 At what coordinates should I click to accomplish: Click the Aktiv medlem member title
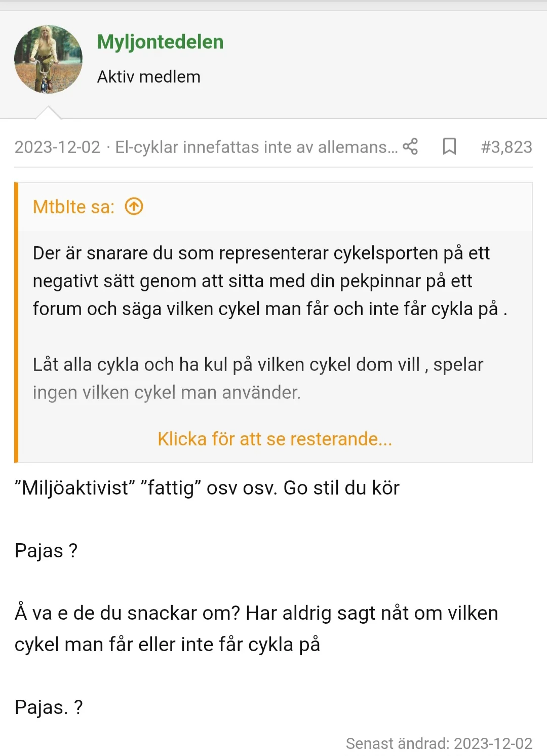(x=149, y=77)
